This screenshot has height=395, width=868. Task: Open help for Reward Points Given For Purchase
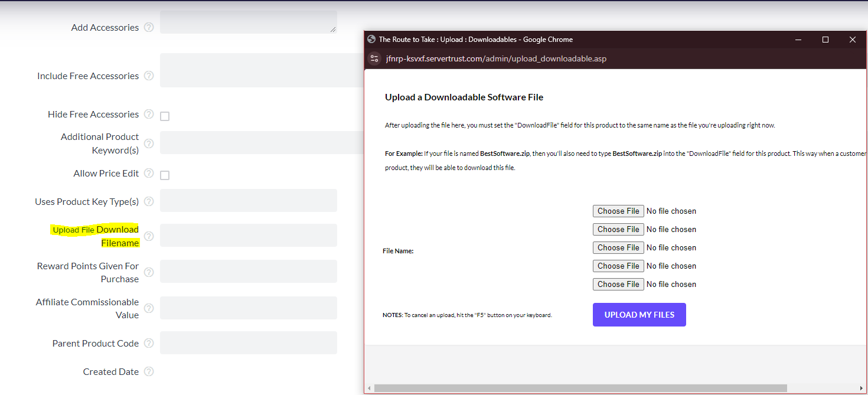pos(148,272)
